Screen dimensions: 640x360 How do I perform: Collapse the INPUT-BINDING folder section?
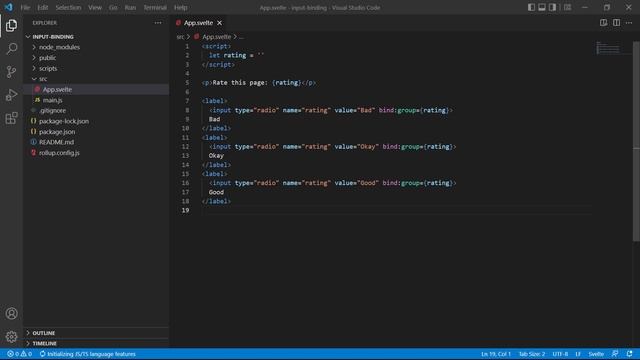(x=96, y=37)
